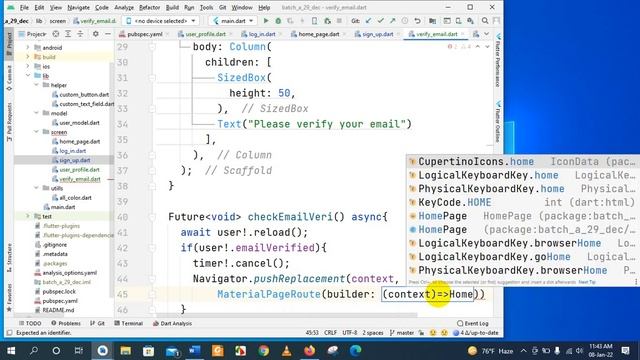This screenshot has height=360, width=640.
Task: Click the Git push arrow icon
Action: pos(392,20)
